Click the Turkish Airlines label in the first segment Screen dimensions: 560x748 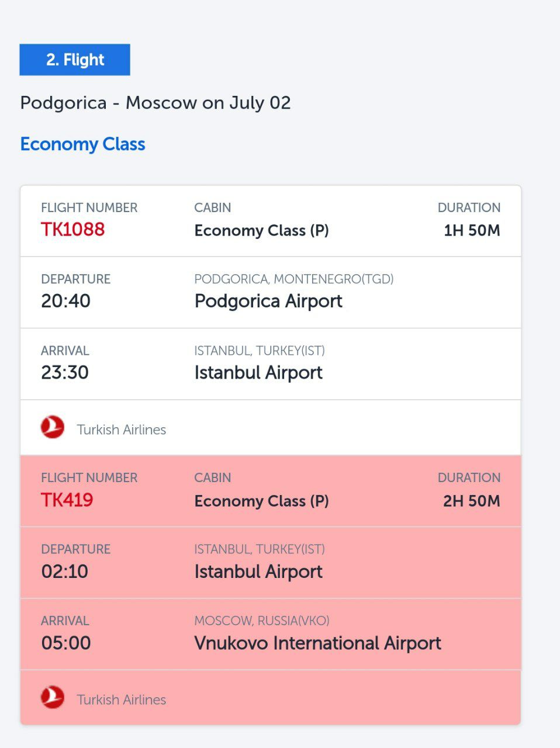(122, 430)
